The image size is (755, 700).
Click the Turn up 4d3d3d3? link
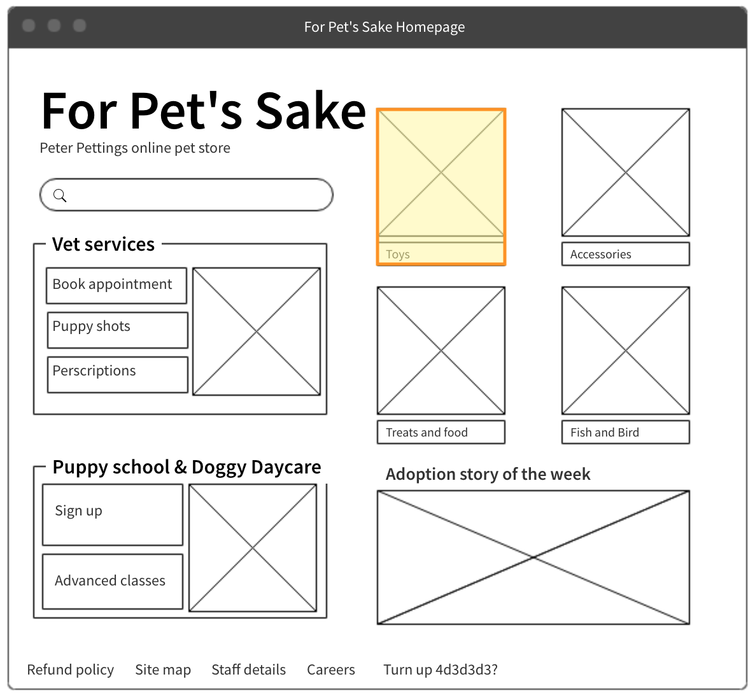441,669
